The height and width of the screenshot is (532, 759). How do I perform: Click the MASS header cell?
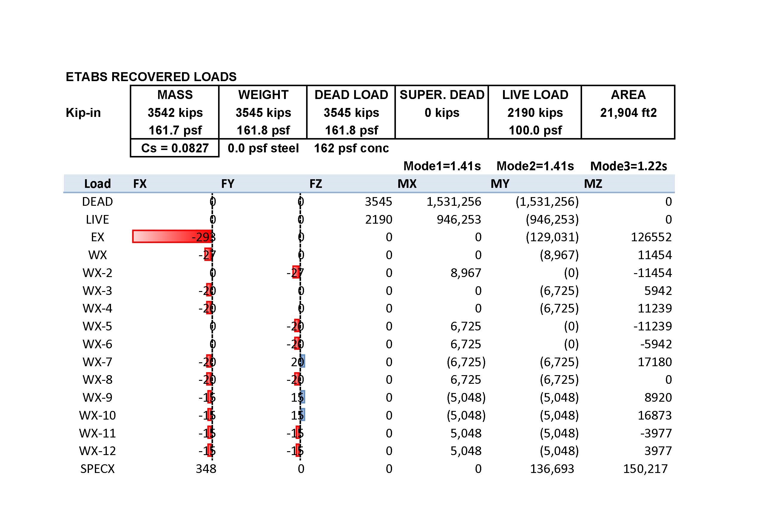pos(175,95)
